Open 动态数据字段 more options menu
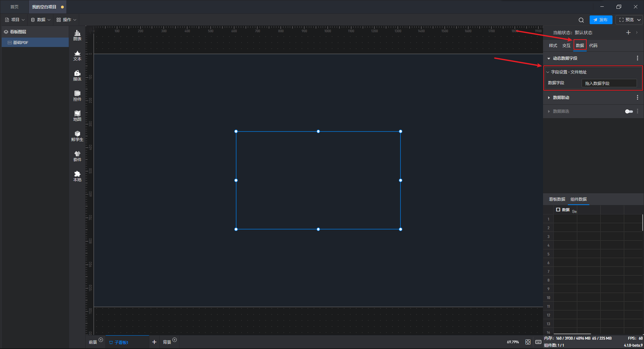Viewport: 644px width, 349px height. (x=637, y=58)
